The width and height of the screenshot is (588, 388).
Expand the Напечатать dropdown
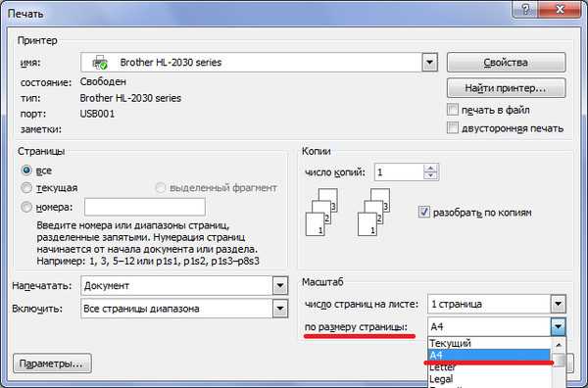point(279,286)
